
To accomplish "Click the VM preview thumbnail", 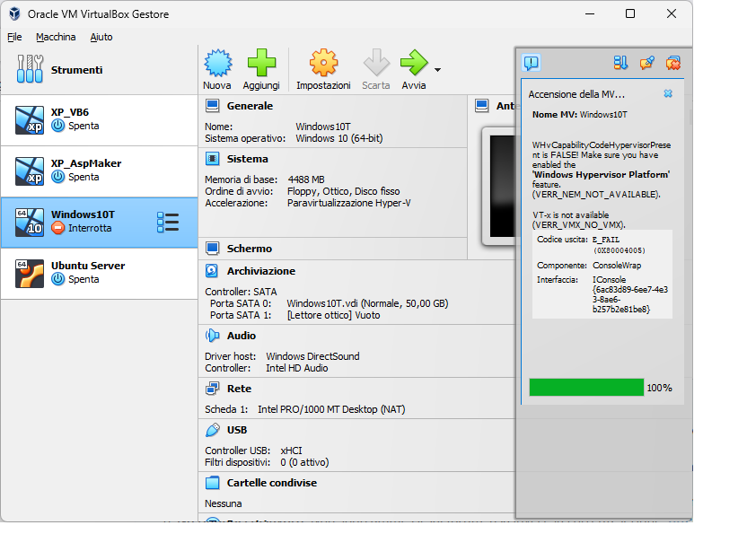I will pos(499,186).
